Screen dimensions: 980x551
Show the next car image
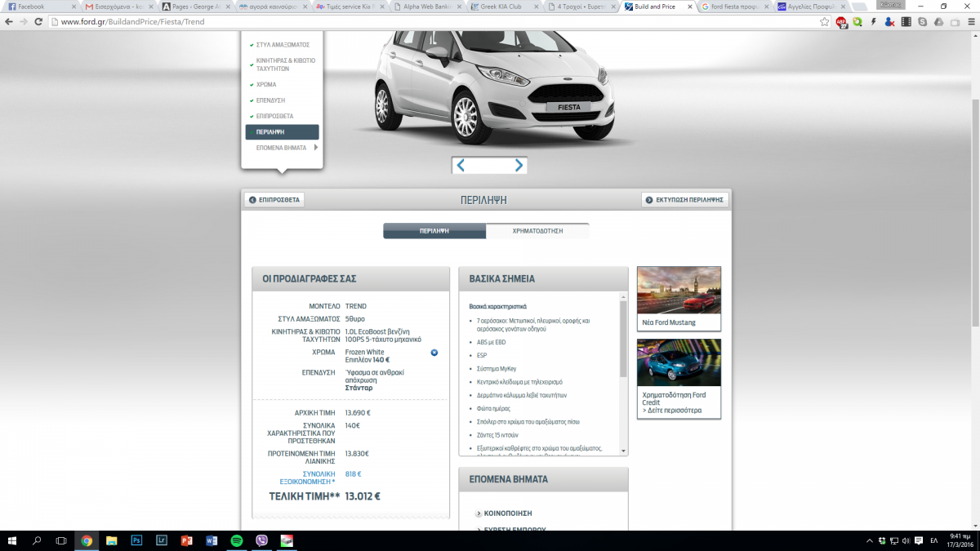[519, 166]
